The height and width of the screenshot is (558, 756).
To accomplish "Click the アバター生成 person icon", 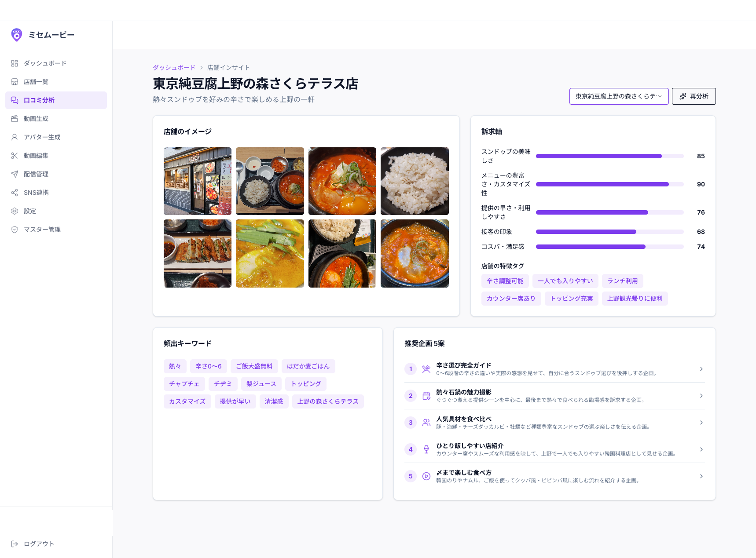I will point(15,137).
